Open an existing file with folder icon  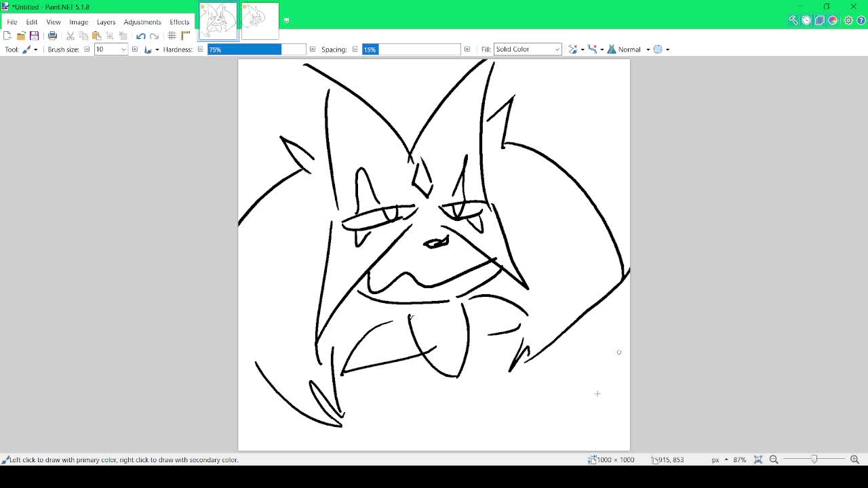pos(21,36)
